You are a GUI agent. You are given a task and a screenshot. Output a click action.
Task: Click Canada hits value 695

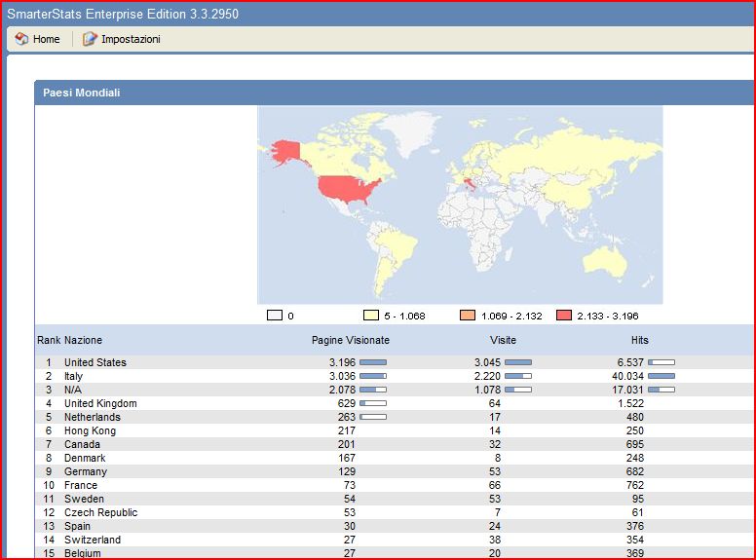635,444
